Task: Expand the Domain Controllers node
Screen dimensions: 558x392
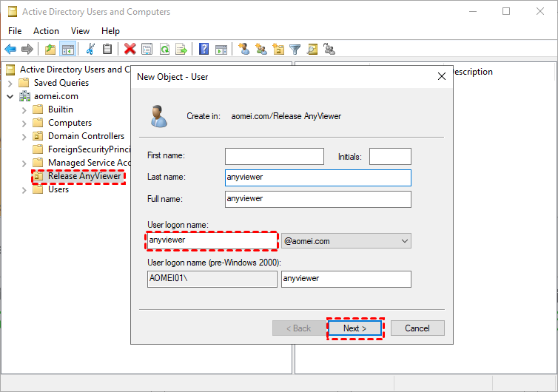Action: 24,136
